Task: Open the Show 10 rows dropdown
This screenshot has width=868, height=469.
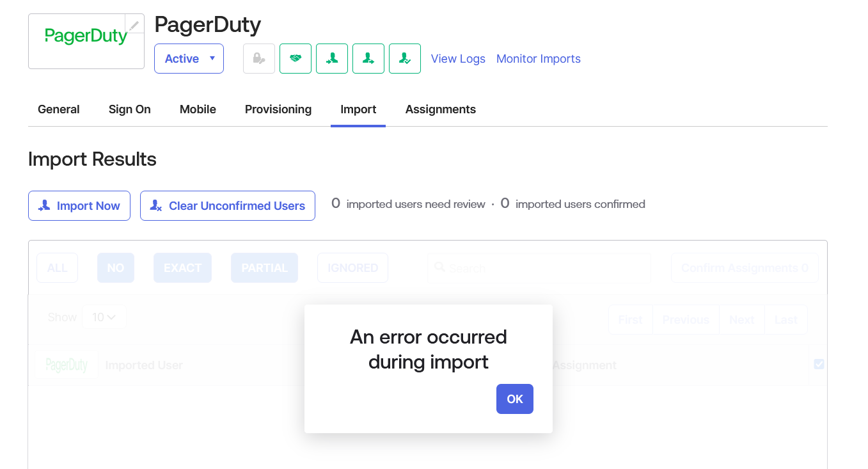Action: point(104,317)
